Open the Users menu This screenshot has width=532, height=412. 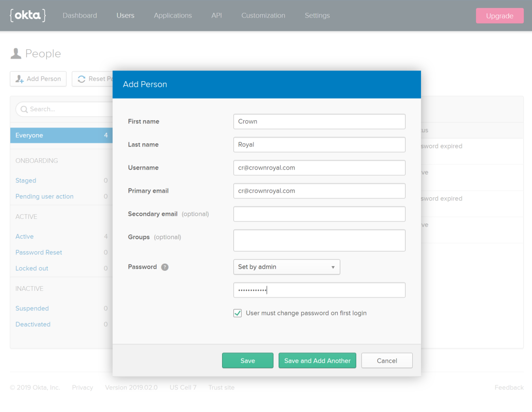point(125,15)
